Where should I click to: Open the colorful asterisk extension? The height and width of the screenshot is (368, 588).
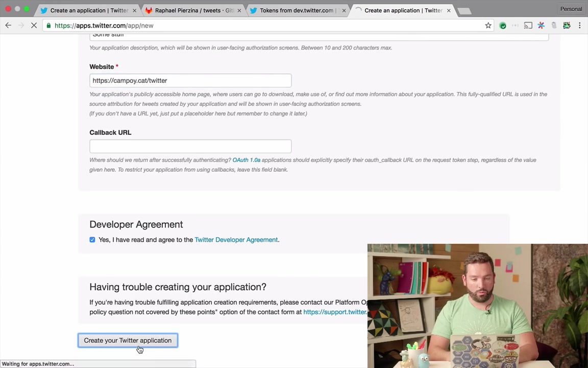pos(541,26)
